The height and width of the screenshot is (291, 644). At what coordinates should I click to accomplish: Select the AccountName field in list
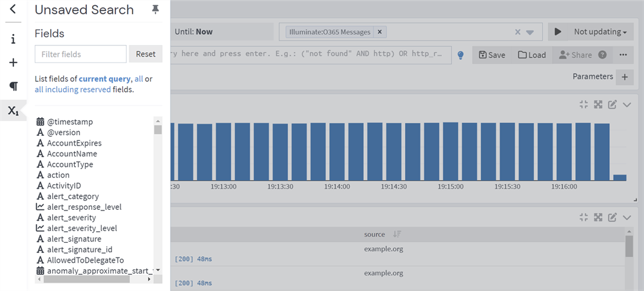71,154
